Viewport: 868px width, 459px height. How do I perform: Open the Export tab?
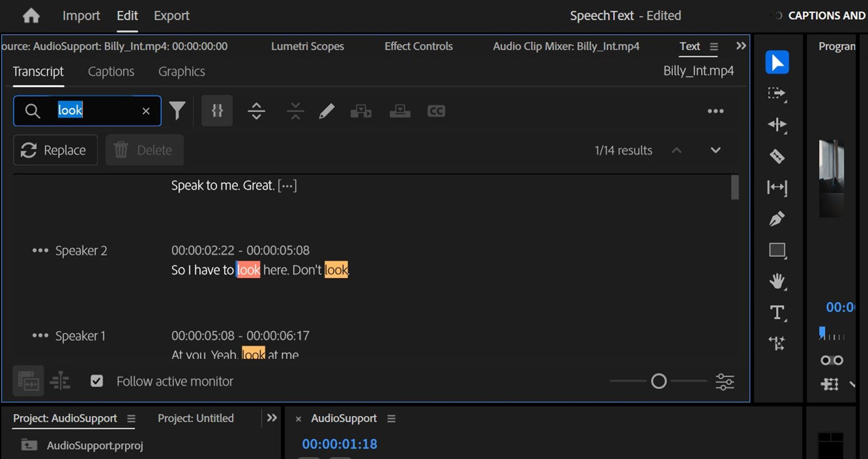tap(171, 16)
